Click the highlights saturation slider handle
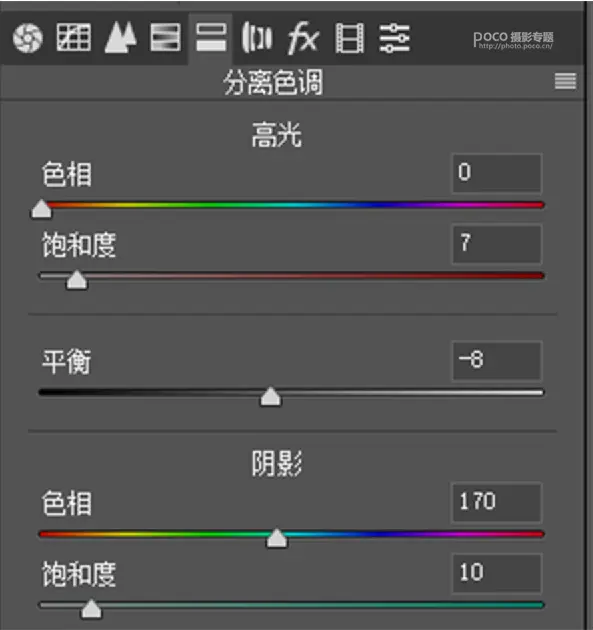The image size is (593, 630). [x=77, y=280]
